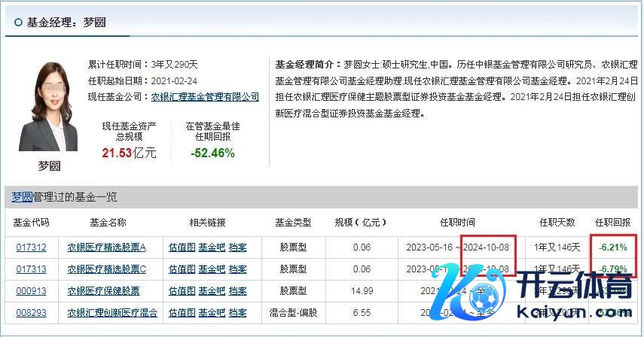Click the 规模（亿元）column header
The width and height of the screenshot is (644, 337).
[x=361, y=223]
